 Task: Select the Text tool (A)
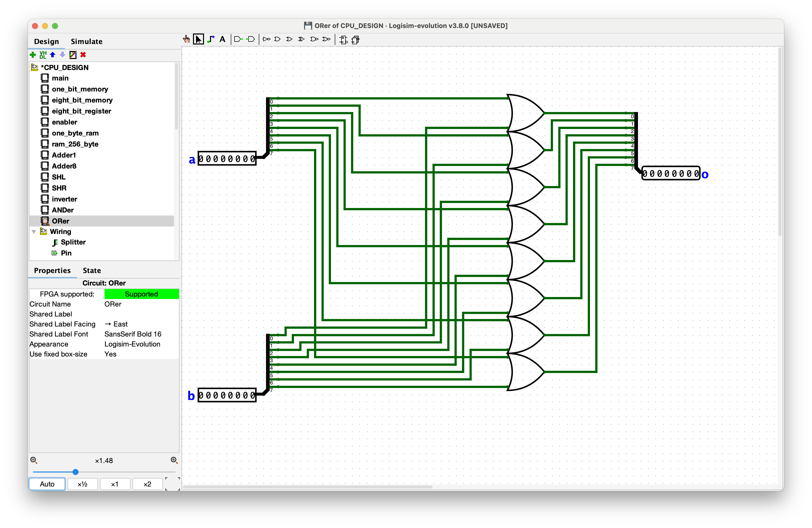tap(222, 39)
